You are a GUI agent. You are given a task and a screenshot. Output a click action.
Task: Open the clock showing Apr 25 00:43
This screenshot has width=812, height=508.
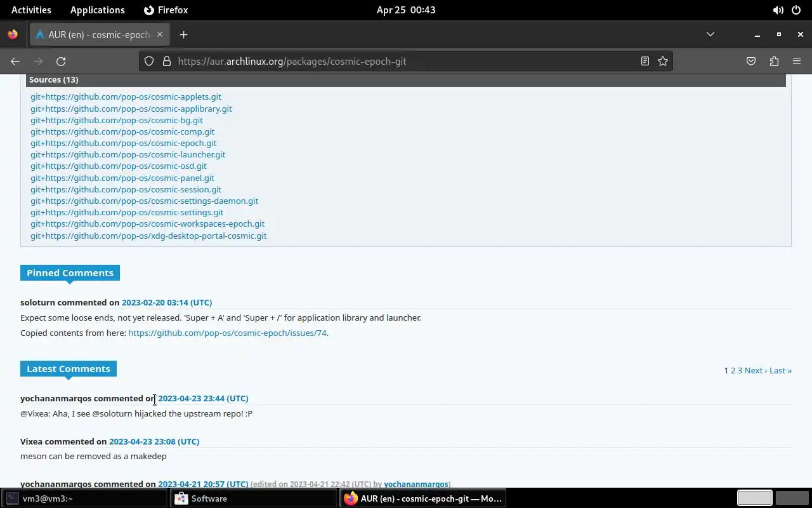pos(406,10)
